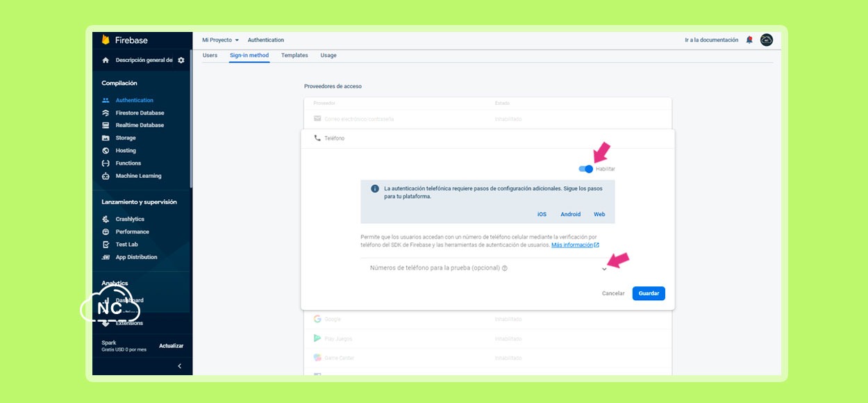Select the Correo electrónico/contraseña provider row
The width and height of the screenshot is (868, 403).
pyautogui.click(x=487, y=119)
